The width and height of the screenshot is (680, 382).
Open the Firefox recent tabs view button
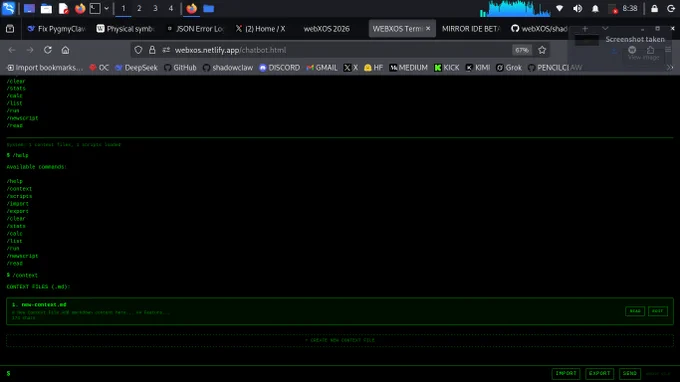(x=10, y=29)
